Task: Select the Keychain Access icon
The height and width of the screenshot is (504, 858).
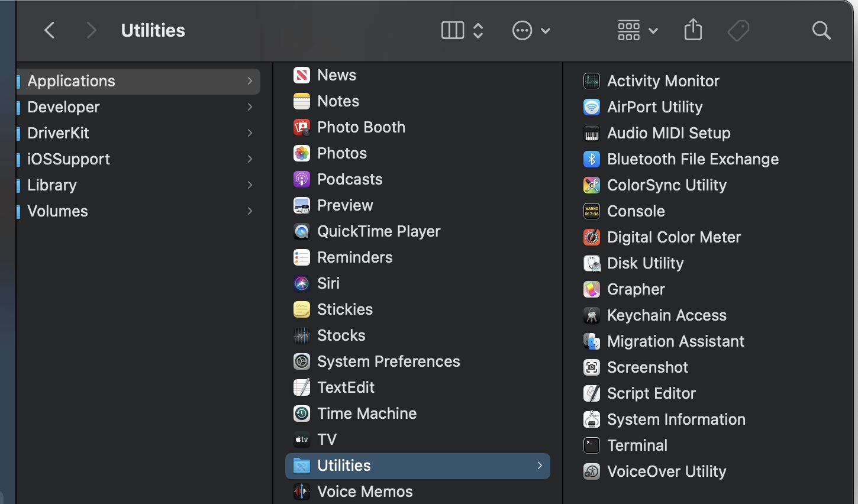Action: click(591, 315)
